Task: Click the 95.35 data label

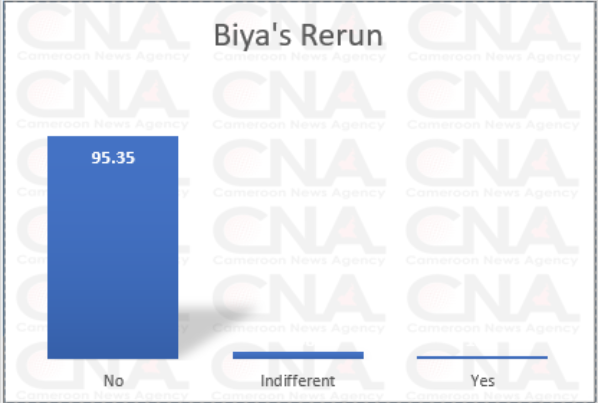Action: (113, 158)
